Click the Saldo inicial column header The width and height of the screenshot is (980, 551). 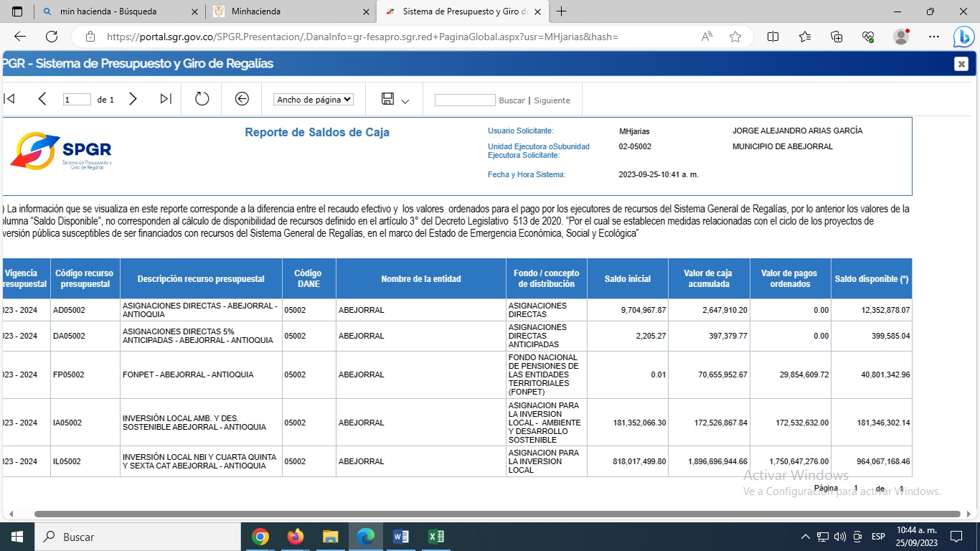pyautogui.click(x=628, y=279)
